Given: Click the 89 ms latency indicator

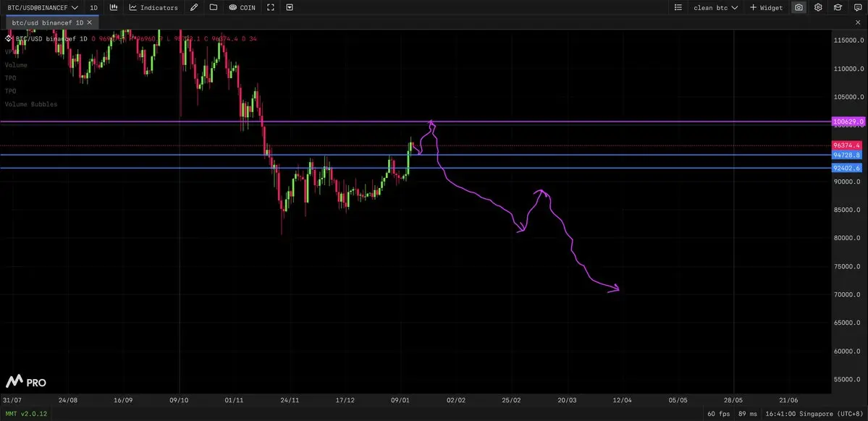Looking at the screenshot, I should tap(748, 414).
